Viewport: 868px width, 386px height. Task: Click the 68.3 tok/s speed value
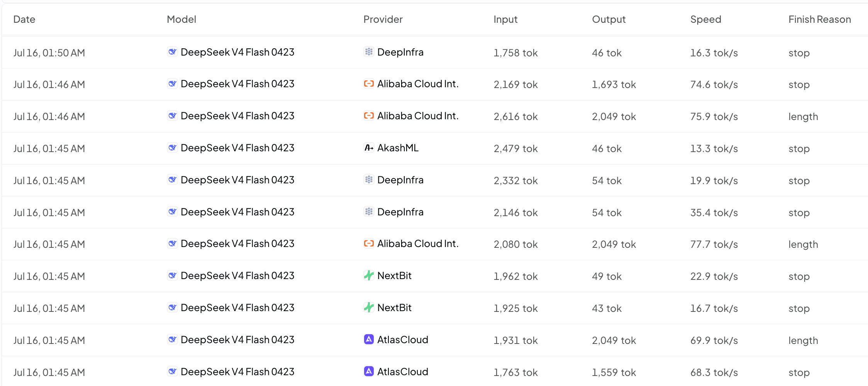[x=714, y=372]
